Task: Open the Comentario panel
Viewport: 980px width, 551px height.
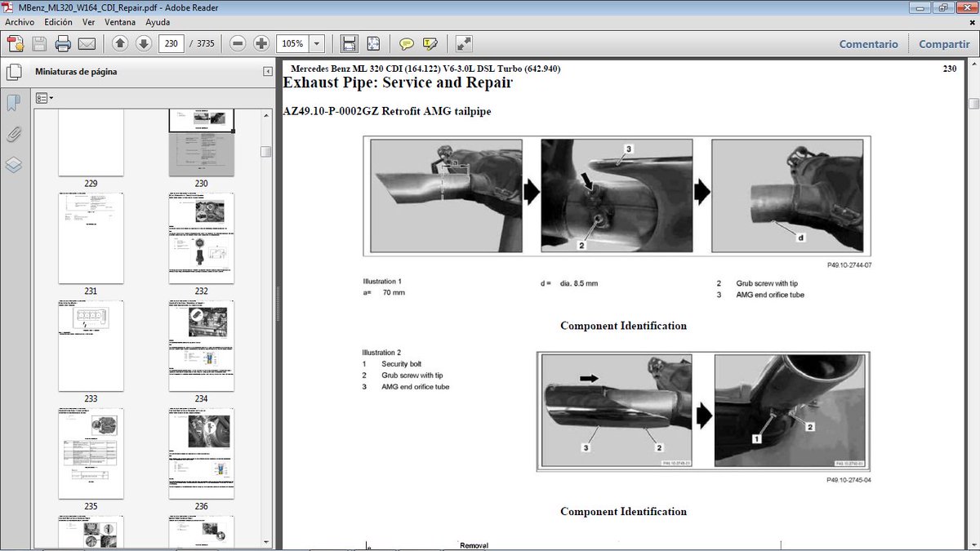Action: (868, 45)
